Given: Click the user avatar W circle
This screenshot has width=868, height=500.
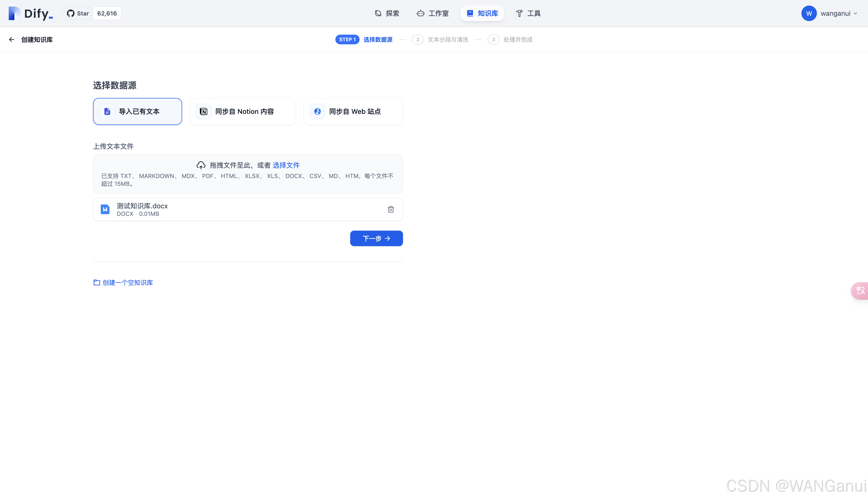Looking at the screenshot, I should (x=809, y=13).
